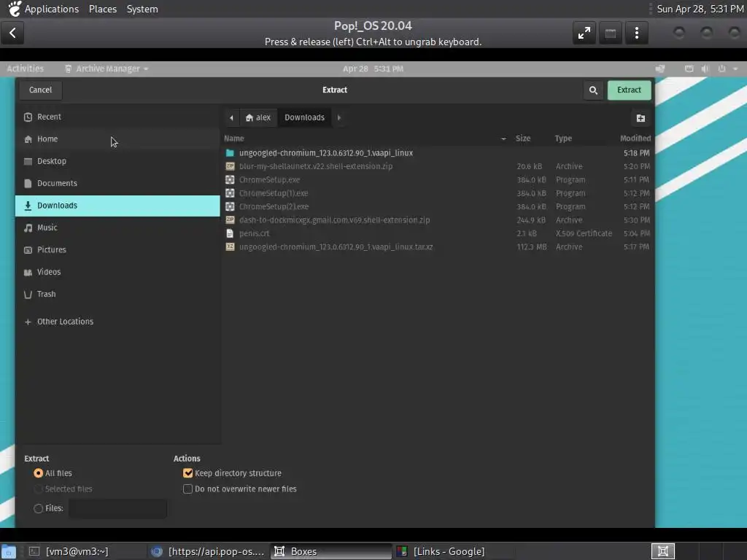Open Music in sidebar

pos(117,227)
